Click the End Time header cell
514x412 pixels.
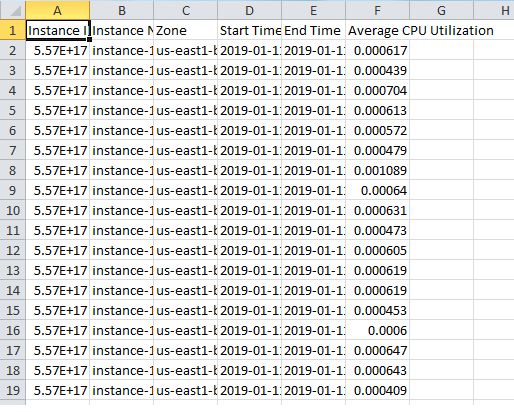pyautogui.click(x=313, y=30)
